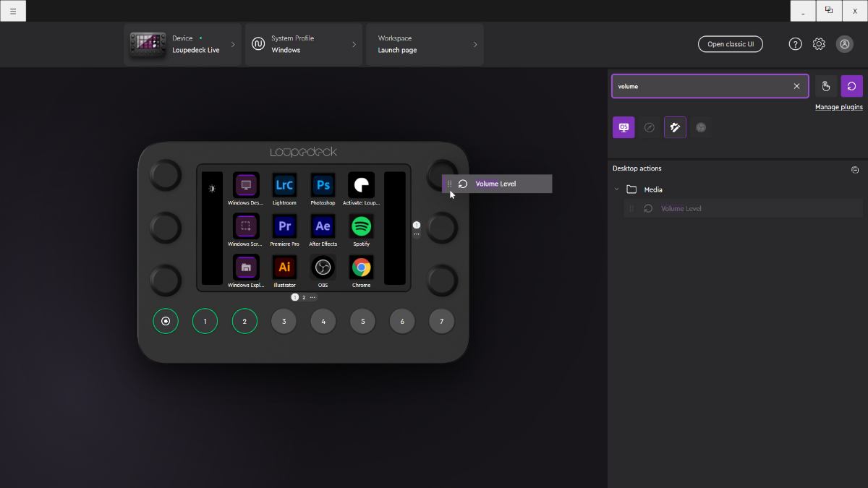Open the Device Loupedeck Live selector
868x488 pixels.
point(182,44)
